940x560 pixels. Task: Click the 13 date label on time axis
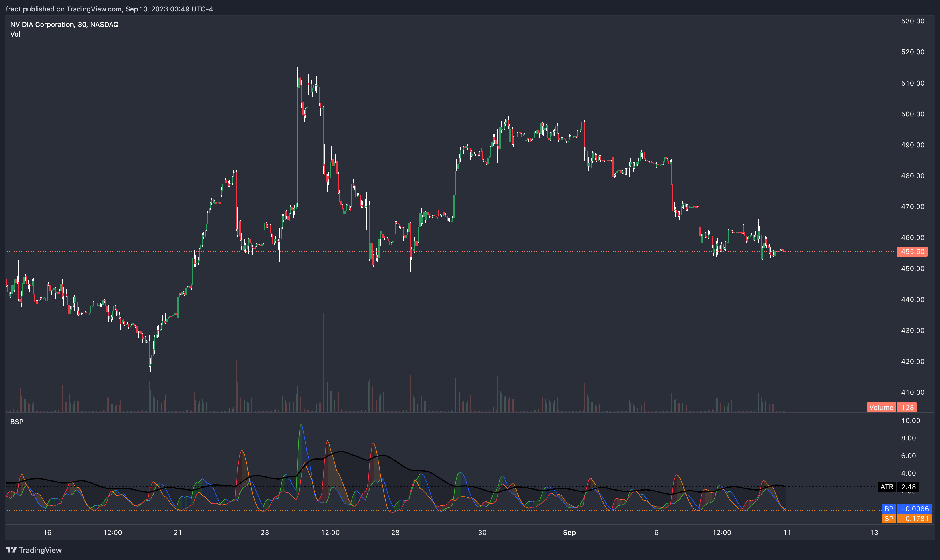tap(874, 533)
